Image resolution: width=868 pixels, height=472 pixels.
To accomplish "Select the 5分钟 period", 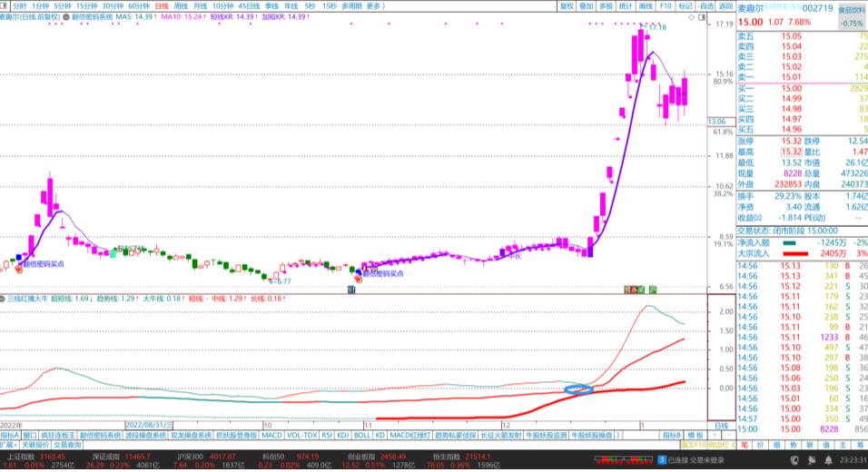I will coord(62,6).
